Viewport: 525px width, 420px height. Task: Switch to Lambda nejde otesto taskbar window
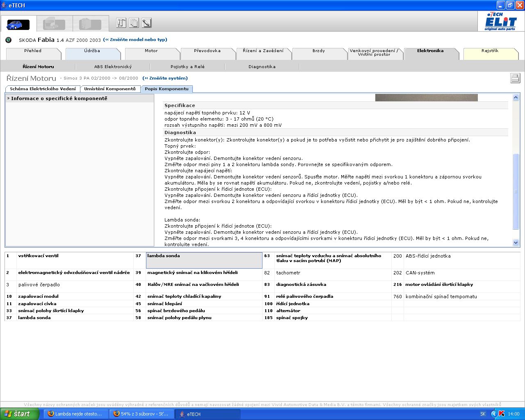click(76, 414)
